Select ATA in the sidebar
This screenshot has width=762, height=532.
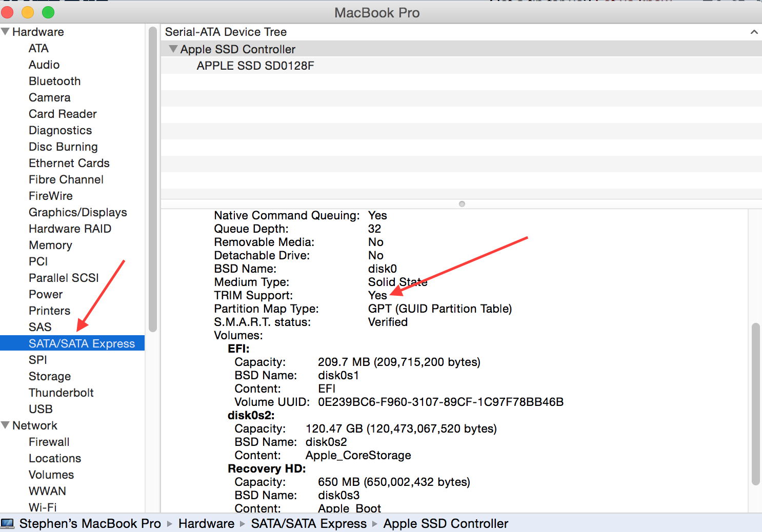38,48
